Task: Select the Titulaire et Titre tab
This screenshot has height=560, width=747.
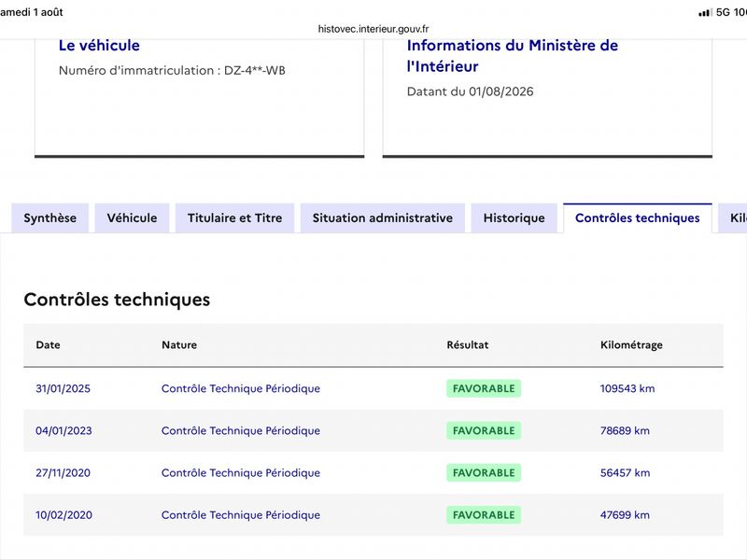Action: [235, 218]
